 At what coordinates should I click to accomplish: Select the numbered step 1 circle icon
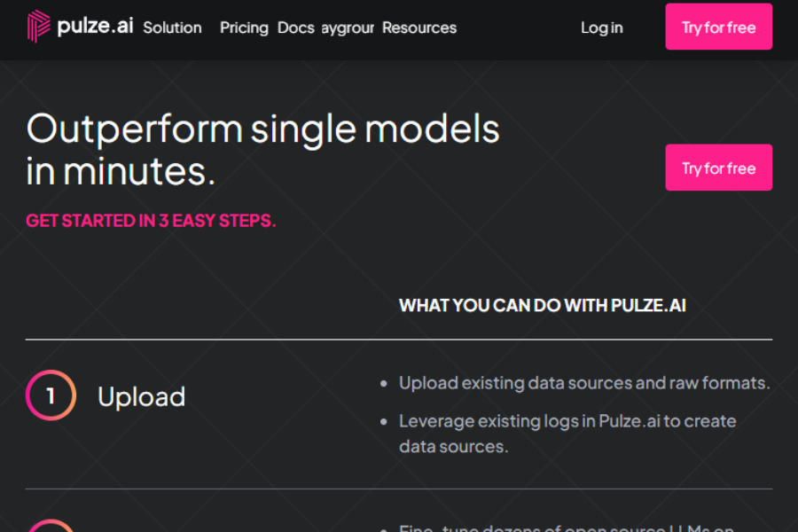[51, 395]
